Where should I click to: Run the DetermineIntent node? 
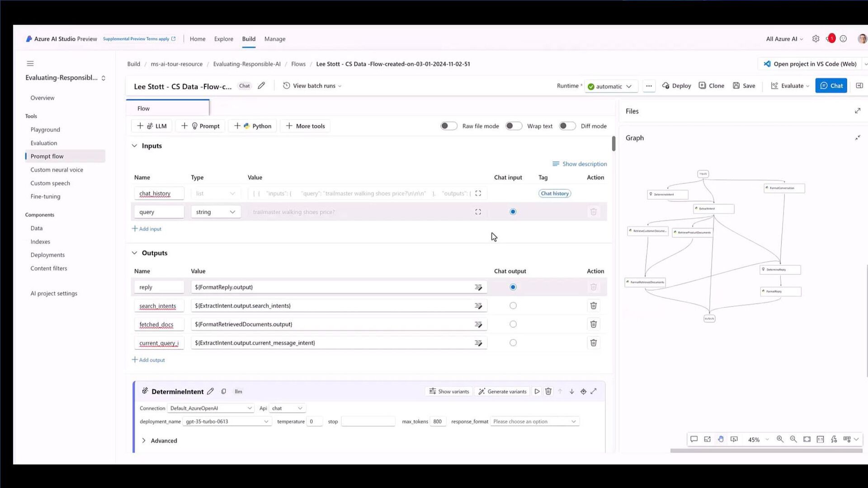[537, 391]
